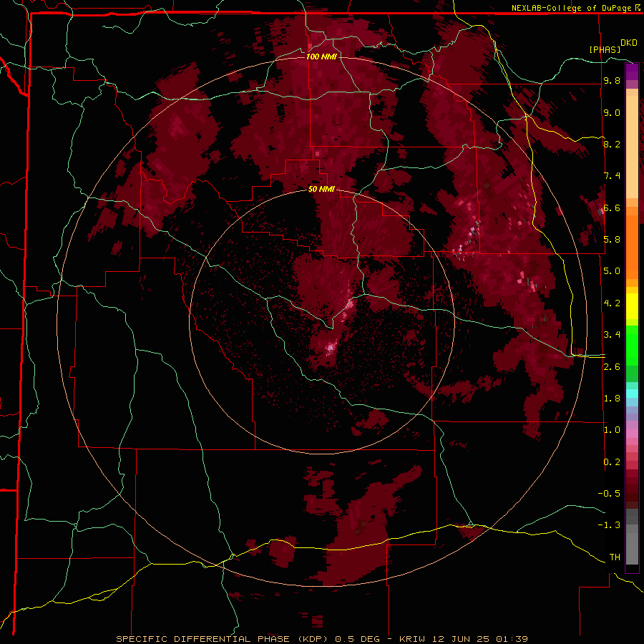Viewport: 644px width, 644px height.
Task: Click the purple top segment of color bar
Action: (x=632, y=72)
